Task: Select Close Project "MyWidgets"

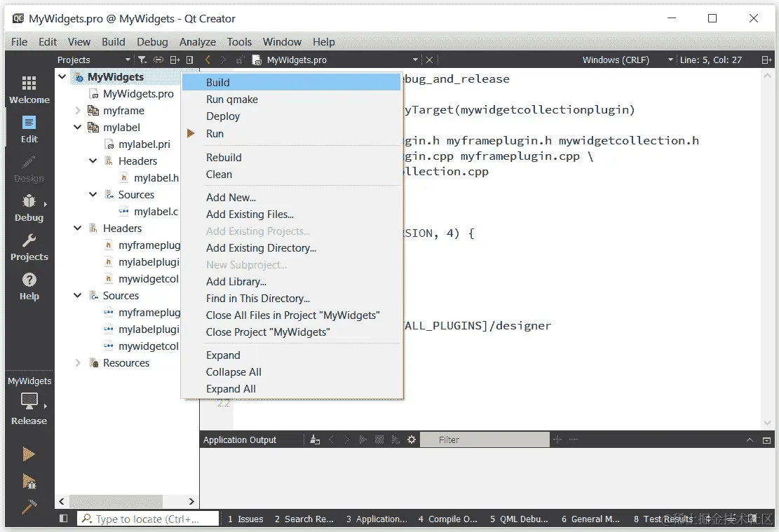Action: 291,332
